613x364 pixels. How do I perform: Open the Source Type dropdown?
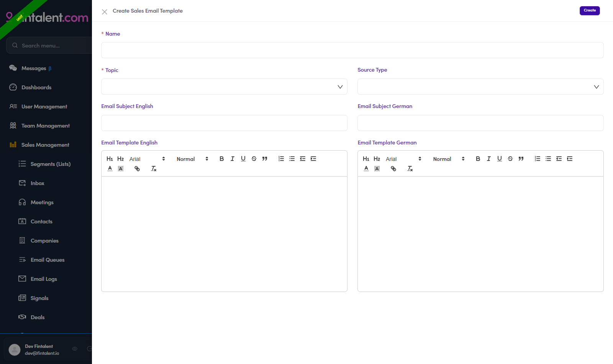tap(480, 87)
